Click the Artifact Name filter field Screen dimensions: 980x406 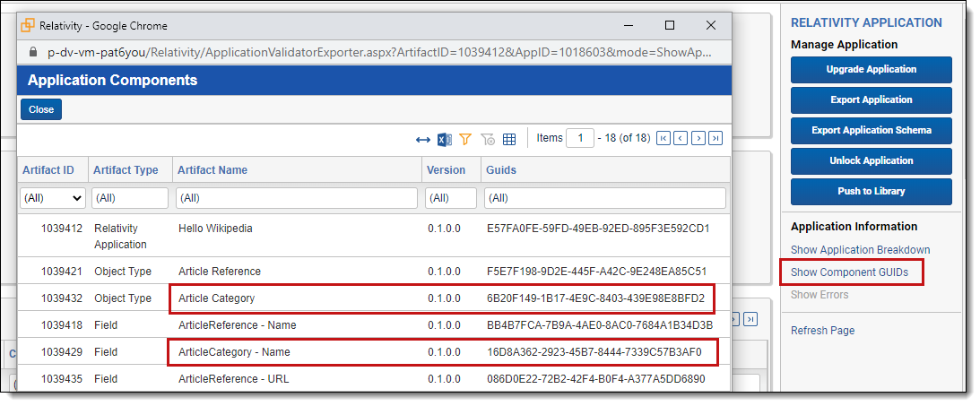tap(297, 198)
